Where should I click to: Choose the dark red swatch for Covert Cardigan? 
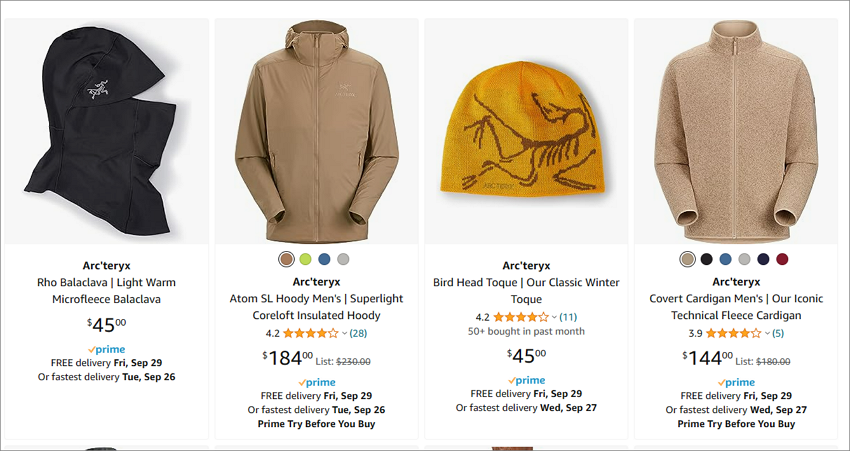pyautogui.click(x=782, y=259)
